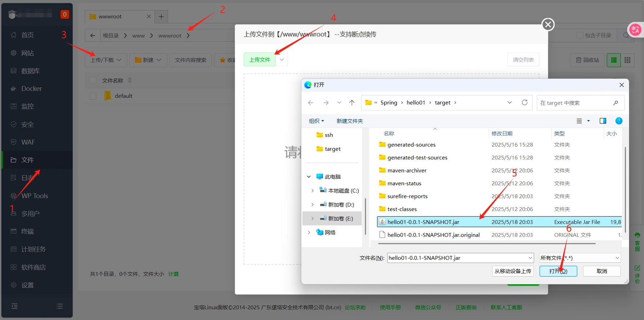
Task: Open the default folder
Action: [124, 96]
